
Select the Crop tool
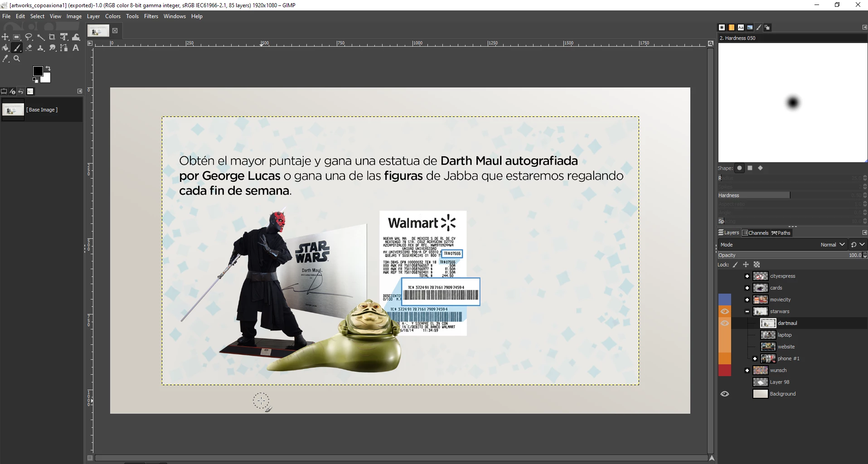click(x=52, y=37)
